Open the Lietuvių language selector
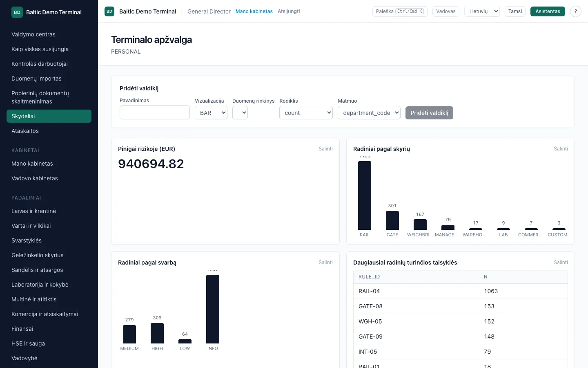The height and width of the screenshot is (368, 588). pyautogui.click(x=482, y=11)
